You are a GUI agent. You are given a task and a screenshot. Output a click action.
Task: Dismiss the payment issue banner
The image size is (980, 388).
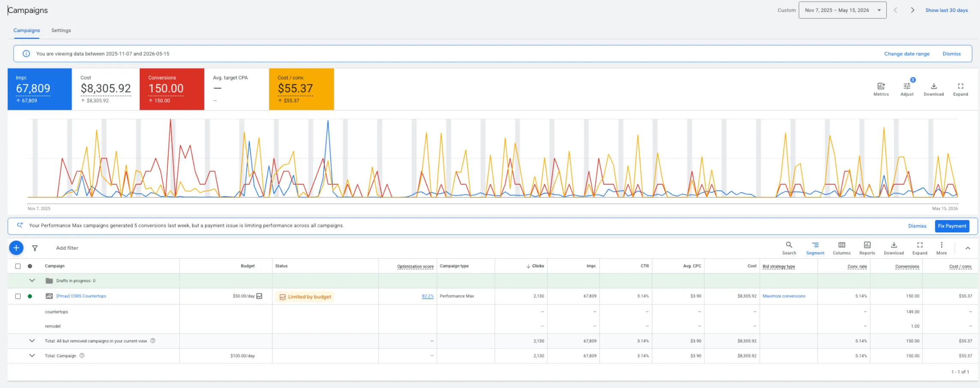(917, 226)
